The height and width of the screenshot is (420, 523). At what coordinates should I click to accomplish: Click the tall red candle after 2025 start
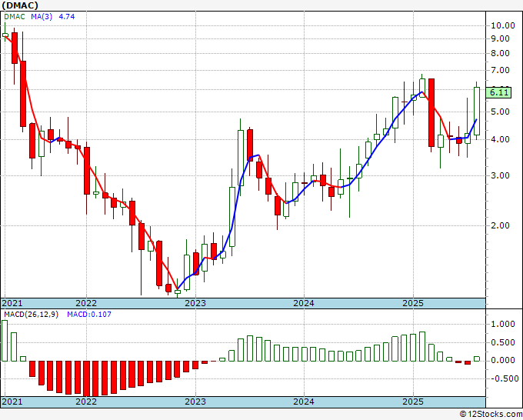[431, 113]
